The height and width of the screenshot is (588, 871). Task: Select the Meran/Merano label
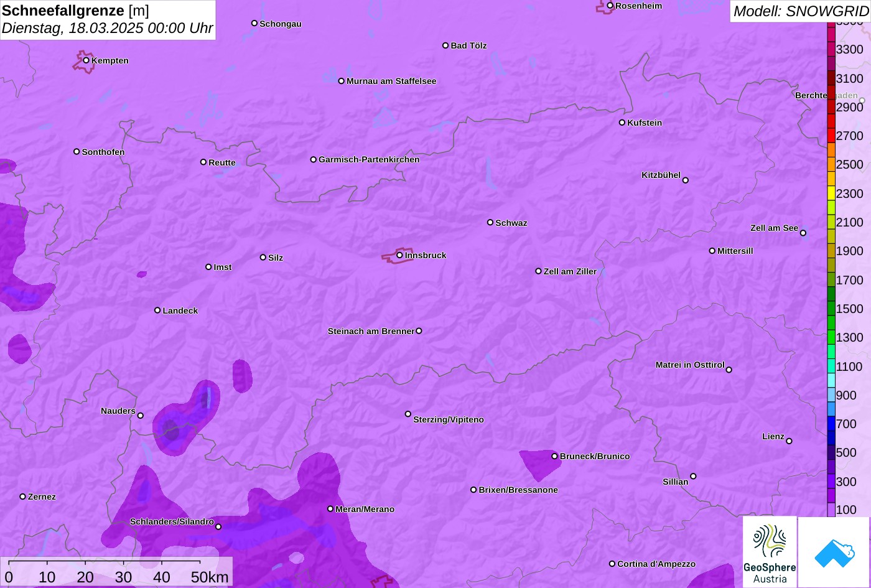click(x=365, y=509)
